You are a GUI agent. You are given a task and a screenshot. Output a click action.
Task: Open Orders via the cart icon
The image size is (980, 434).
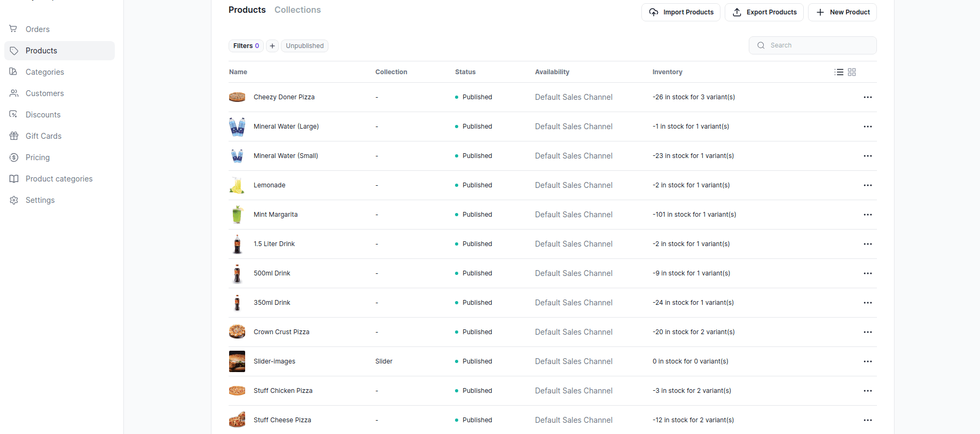14,29
